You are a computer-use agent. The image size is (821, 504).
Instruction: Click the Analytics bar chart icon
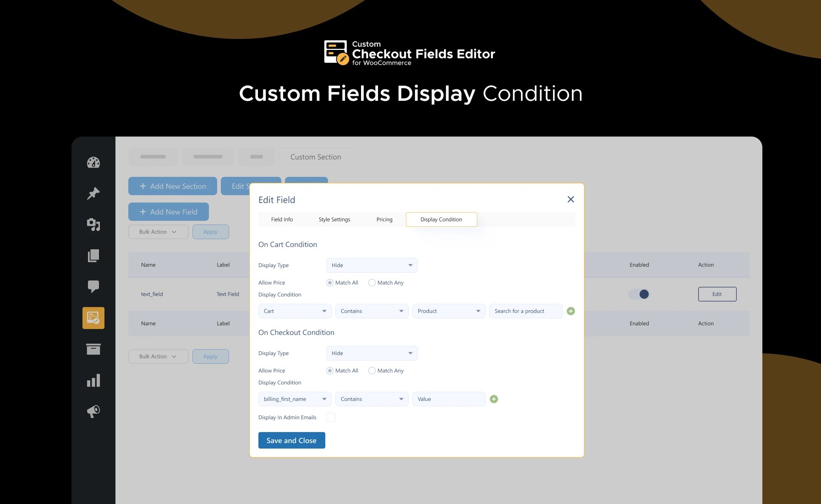[93, 380]
